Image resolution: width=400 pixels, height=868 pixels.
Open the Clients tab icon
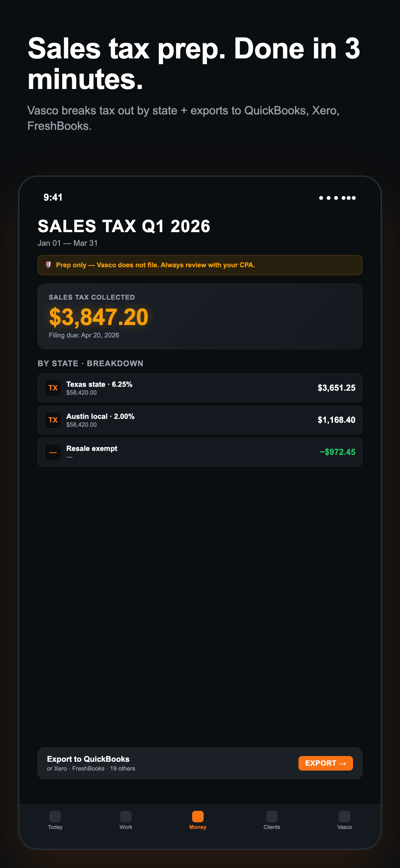click(272, 817)
